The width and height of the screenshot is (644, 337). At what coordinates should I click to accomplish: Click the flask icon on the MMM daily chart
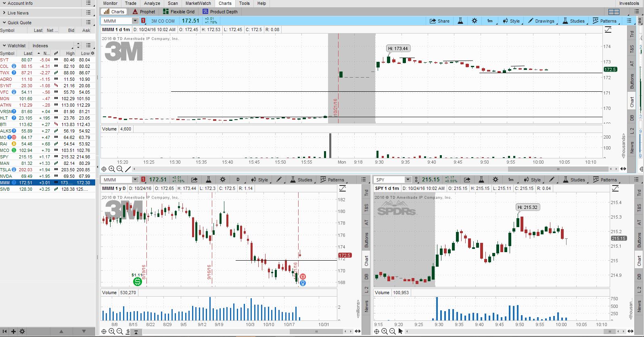click(x=209, y=180)
